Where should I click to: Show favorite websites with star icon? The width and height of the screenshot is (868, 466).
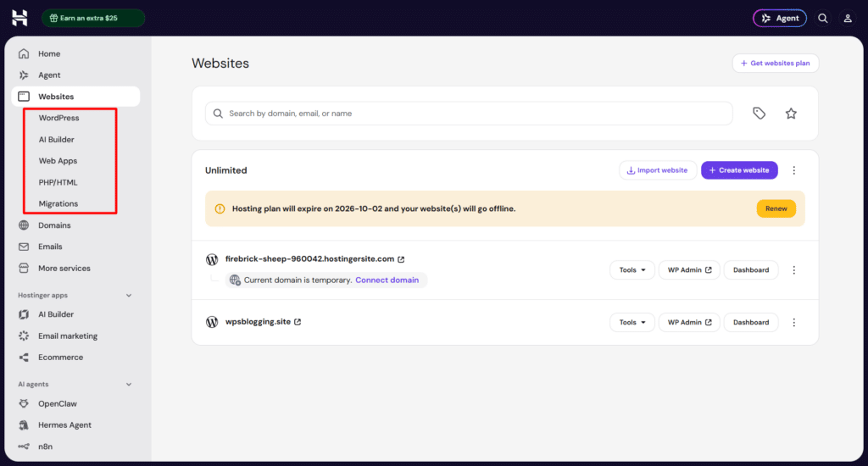[x=791, y=114]
